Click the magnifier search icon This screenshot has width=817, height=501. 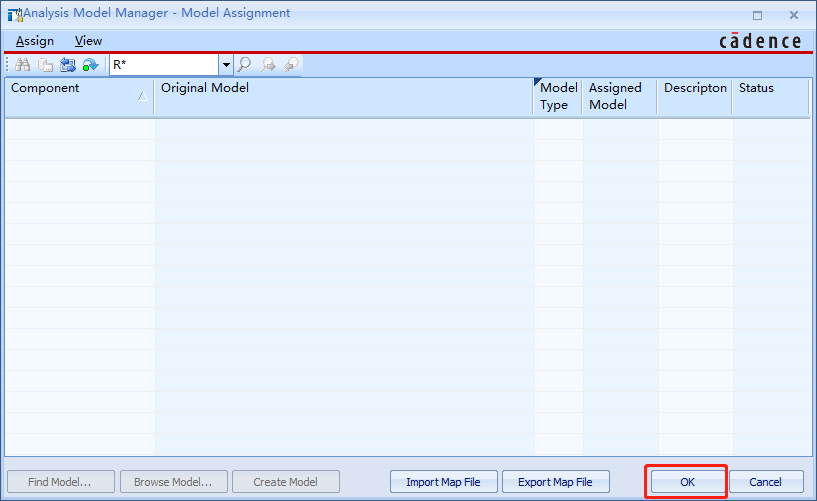244,65
